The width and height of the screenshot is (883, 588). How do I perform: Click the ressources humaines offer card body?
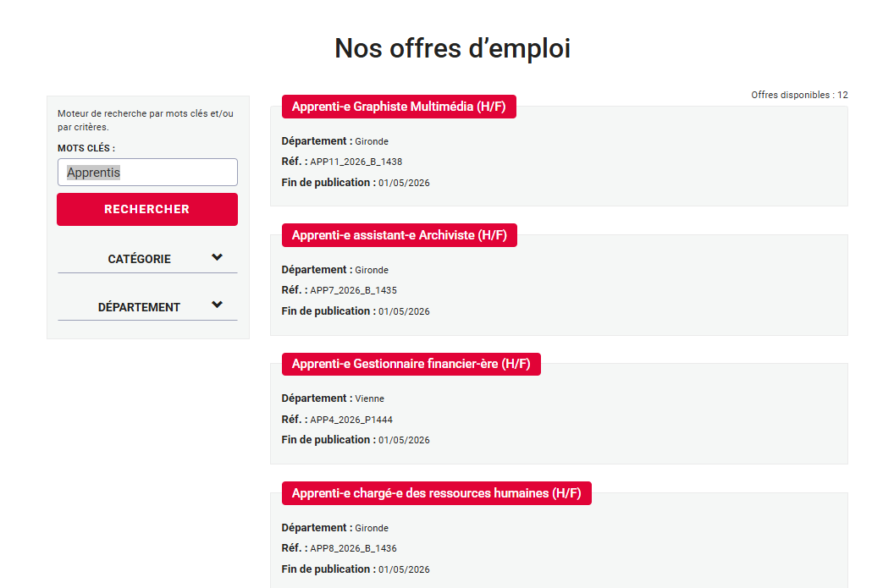(558, 541)
